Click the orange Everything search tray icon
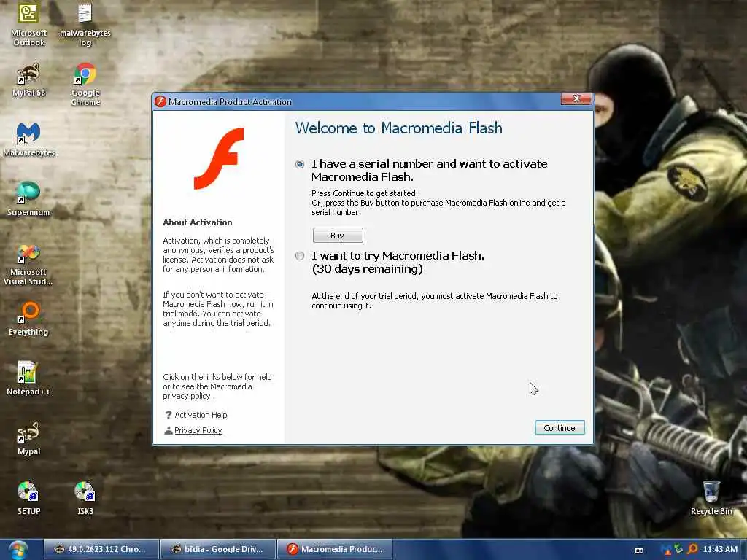 [x=692, y=549]
